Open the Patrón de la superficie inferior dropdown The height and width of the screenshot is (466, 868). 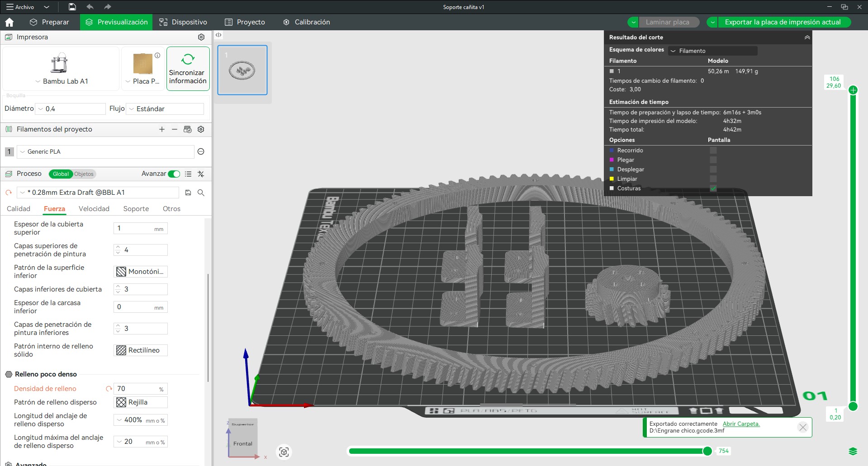(x=141, y=272)
